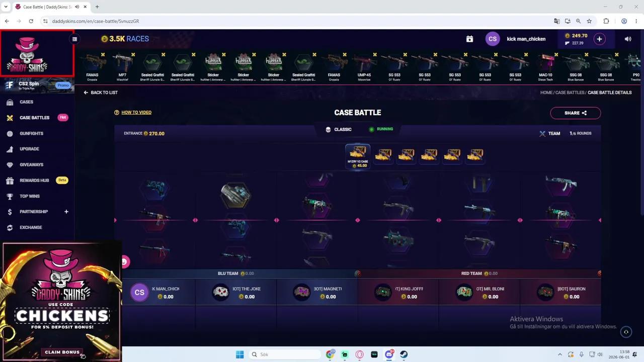Open browser extensions puzzle icon
This screenshot has width=644, height=362.
tap(606, 21)
